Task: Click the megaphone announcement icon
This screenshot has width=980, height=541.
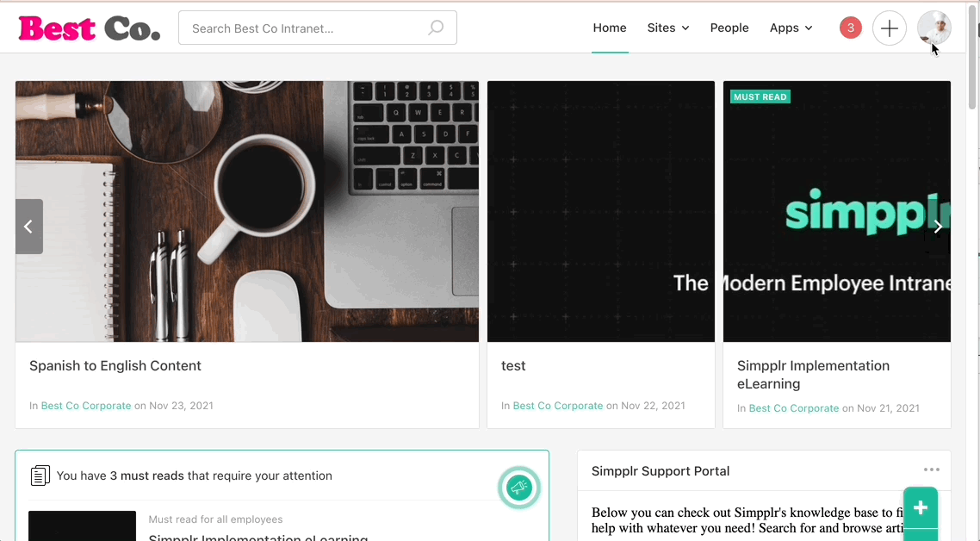Action: click(518, 488)
